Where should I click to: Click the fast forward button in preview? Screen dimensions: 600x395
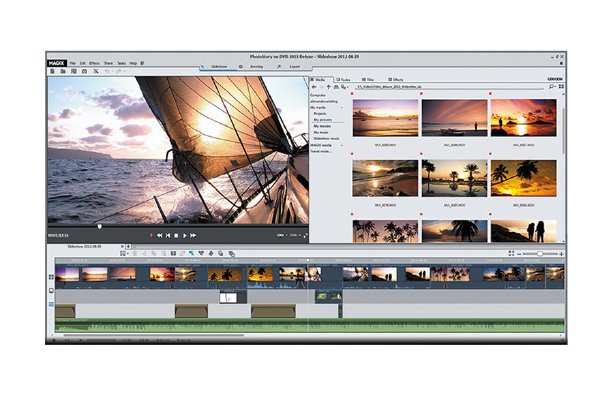193,235
